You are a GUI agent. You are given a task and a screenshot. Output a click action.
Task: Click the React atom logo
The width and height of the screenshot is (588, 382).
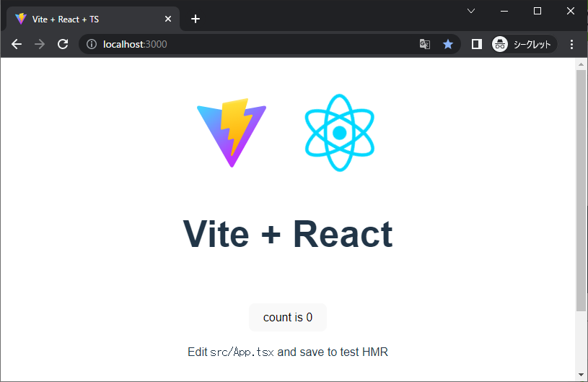tap(339, 133)
